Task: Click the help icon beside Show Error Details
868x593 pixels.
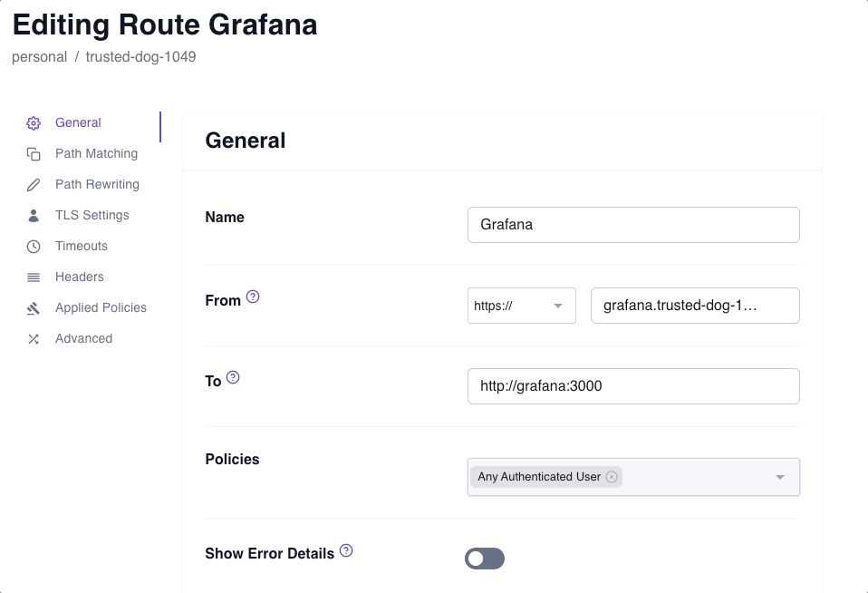Action: [x=345, y=549]
